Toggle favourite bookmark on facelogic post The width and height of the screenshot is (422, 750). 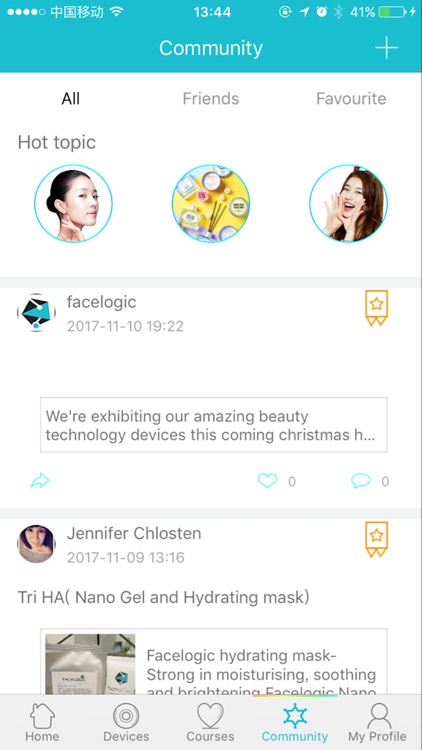point(377,308)
